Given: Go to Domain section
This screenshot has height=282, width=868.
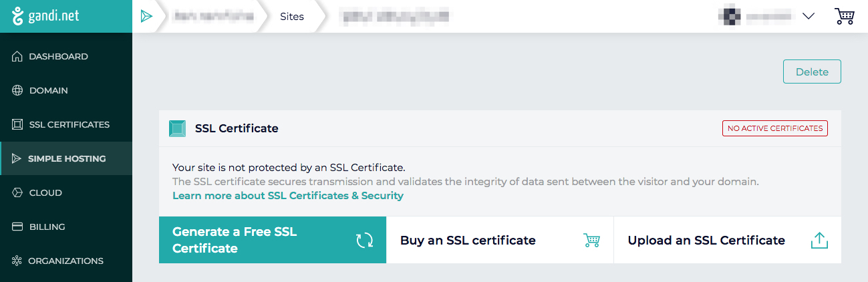Looking at the screenshot, I should (48, 90).
